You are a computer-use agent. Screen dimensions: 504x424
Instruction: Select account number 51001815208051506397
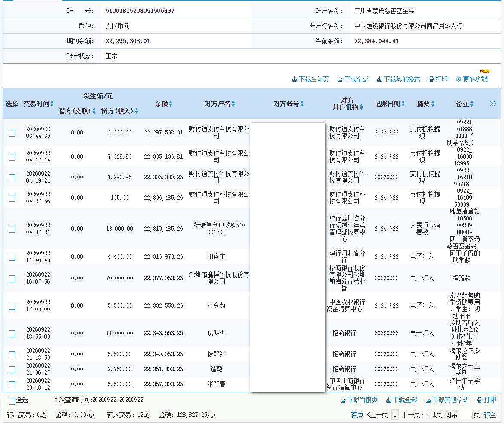pos(140,11)
